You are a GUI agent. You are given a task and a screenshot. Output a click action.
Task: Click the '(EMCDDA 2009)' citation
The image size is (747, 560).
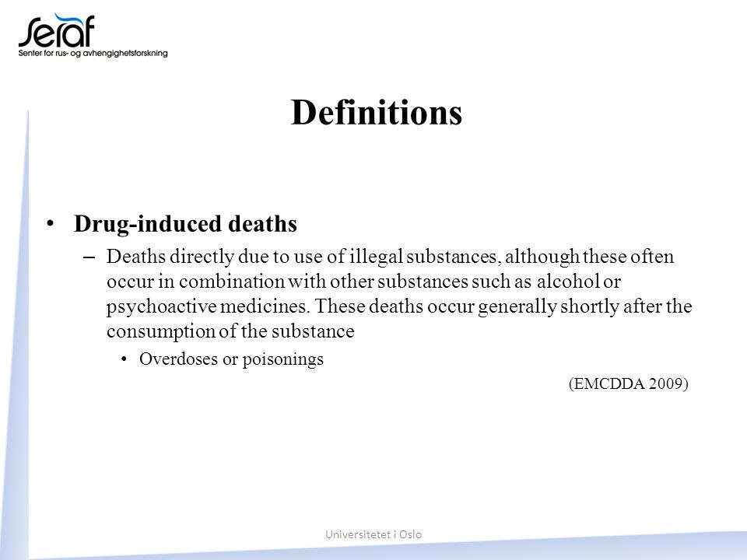pos(629,383)
